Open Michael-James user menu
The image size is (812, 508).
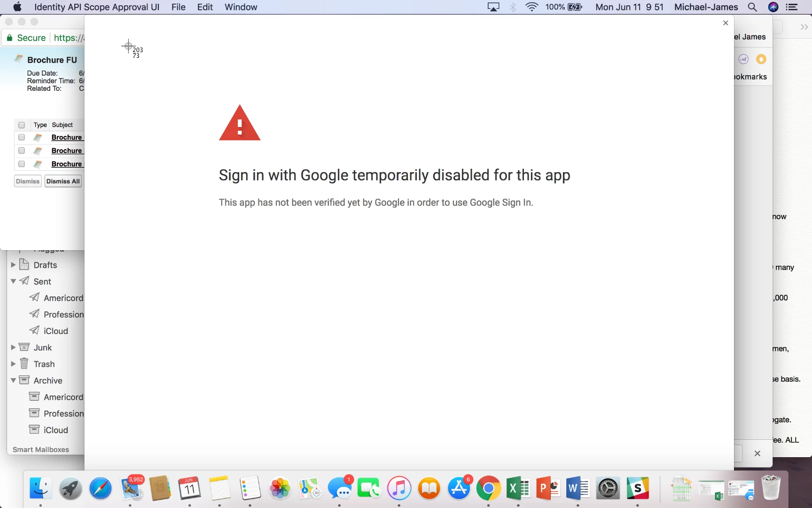[x=706, y=7]
